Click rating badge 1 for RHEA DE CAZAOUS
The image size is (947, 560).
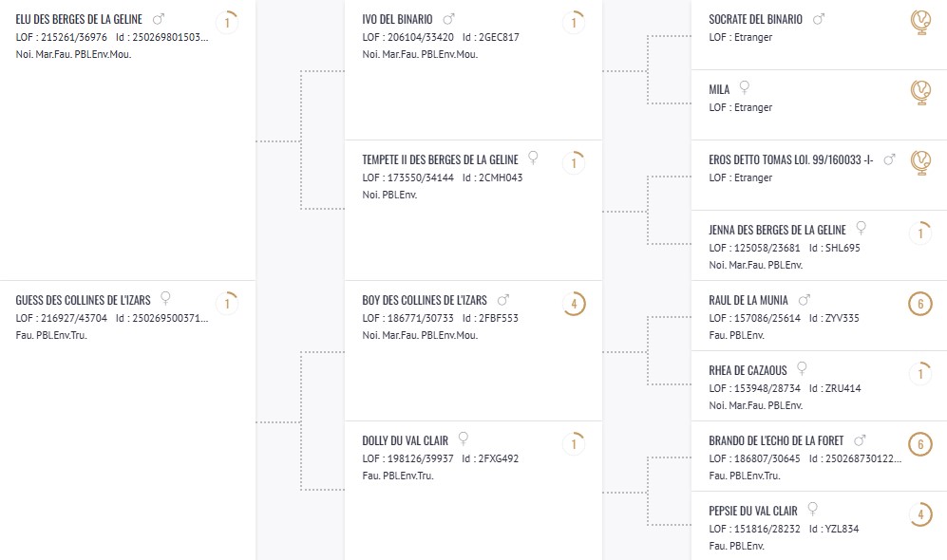[x=919, y=374]
